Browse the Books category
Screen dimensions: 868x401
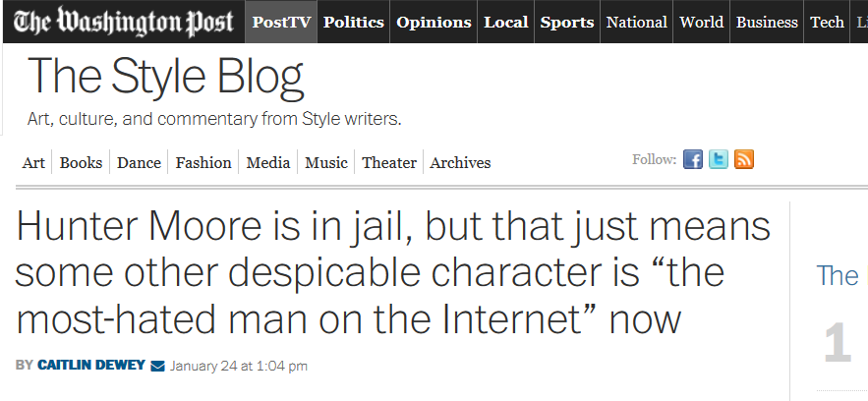click(81, 163)
